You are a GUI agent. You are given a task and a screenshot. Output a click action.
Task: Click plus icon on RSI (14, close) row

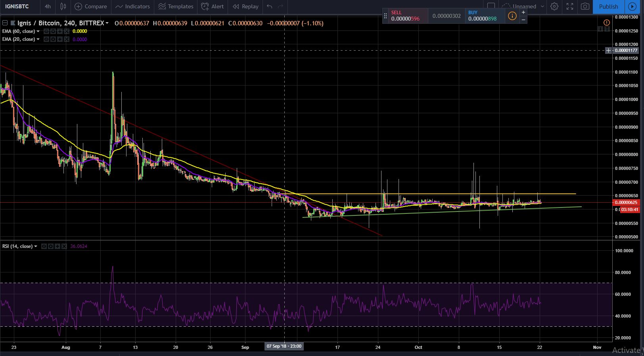click(x=57, y=246)
